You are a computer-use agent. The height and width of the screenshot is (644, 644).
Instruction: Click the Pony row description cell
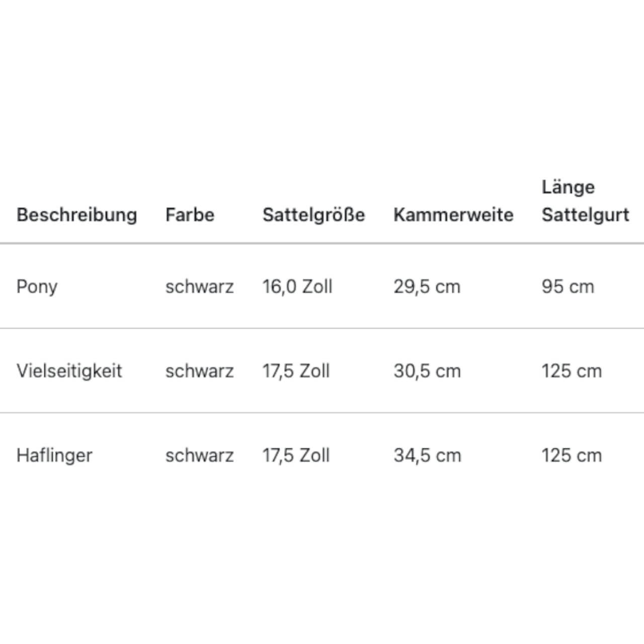click(x=37, y=287)
